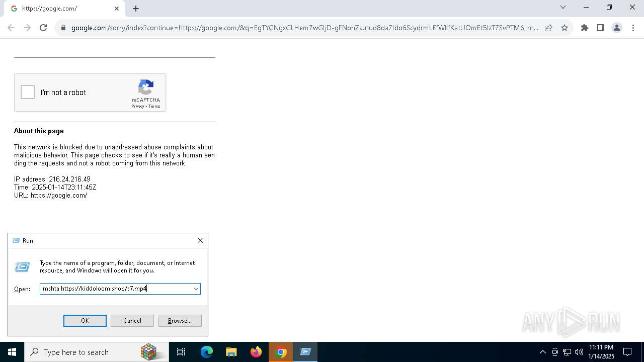Click the taskbar search box
Image resolution: width=644 pixels, height=362 pixels.
96,352
